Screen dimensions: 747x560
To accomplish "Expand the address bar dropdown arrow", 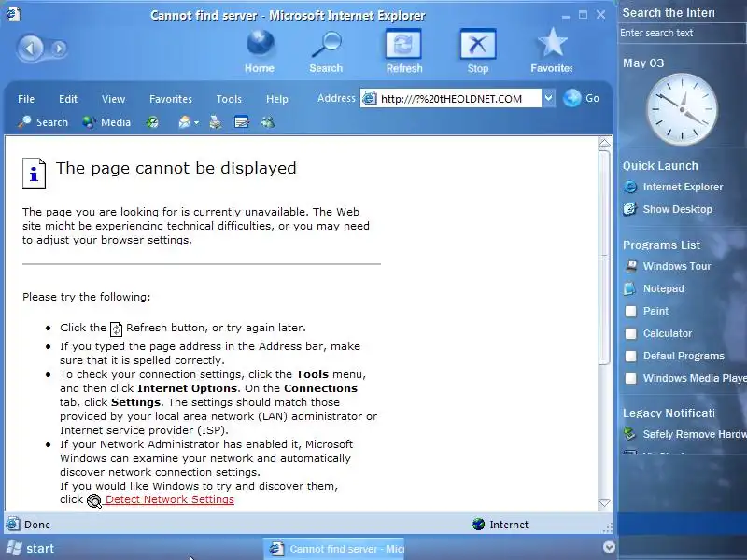I will pyautogui.click(x=548, y=99).
